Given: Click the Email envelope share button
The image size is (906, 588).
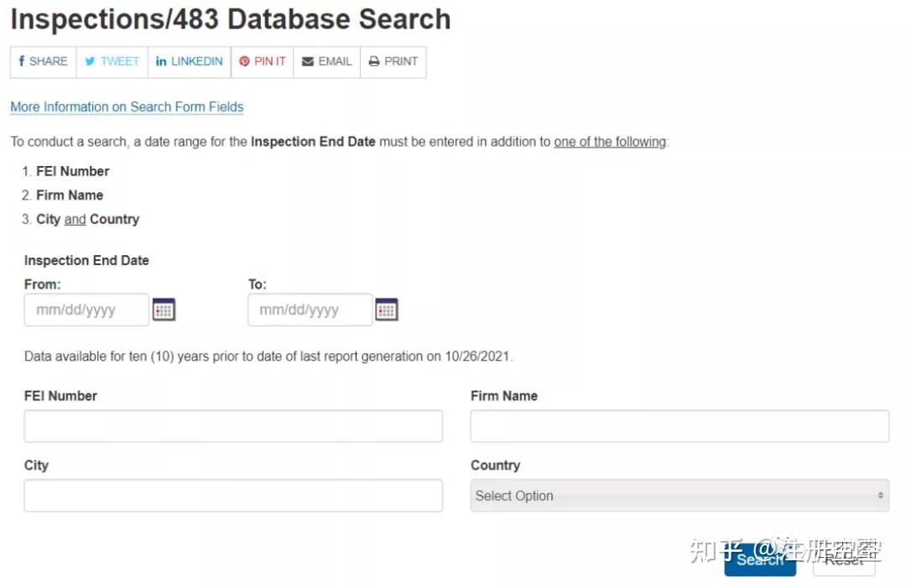Looking at the screenshot, I should point(326,62).
